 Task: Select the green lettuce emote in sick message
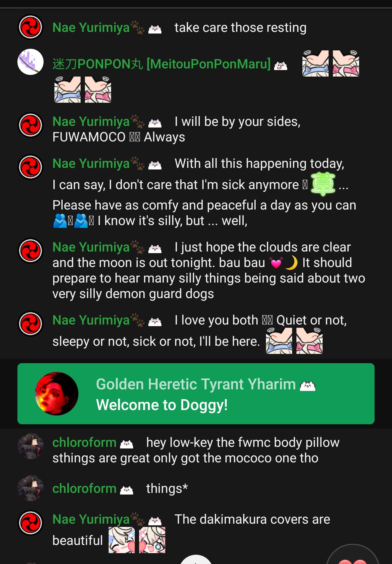pyautogui.click(x=323, y=184)
